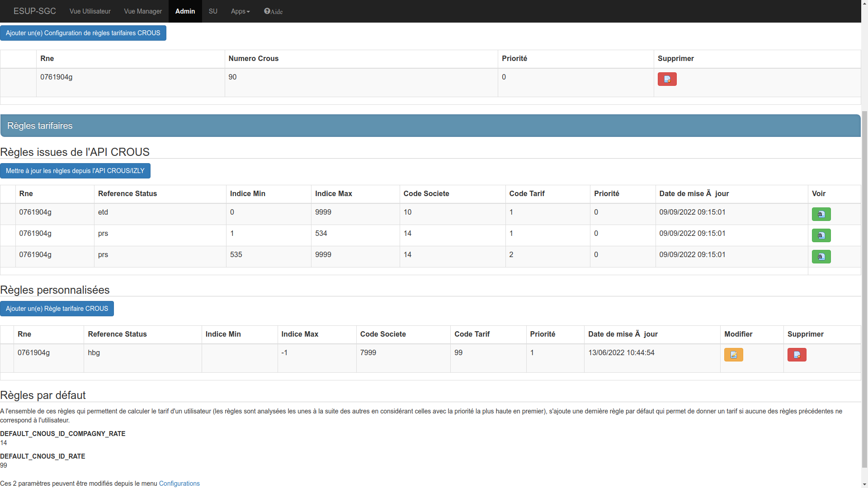Expand the Apps dropdown menu
Viewport: 868px width, 488px height.
point(240,11)
